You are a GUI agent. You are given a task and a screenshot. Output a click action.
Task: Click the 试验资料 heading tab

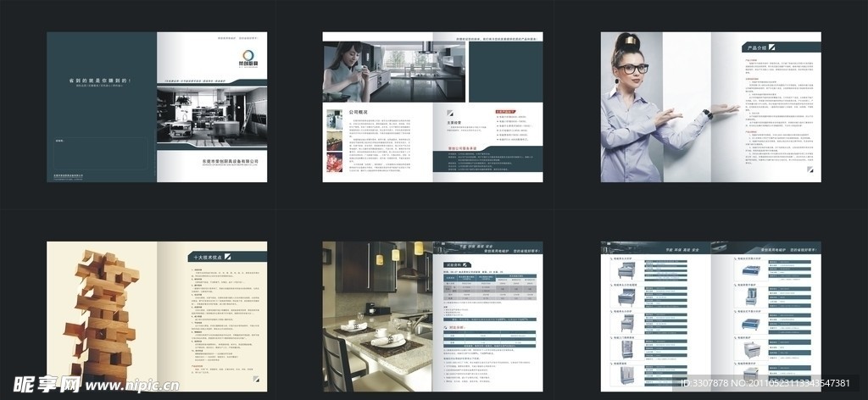(459, 265)
